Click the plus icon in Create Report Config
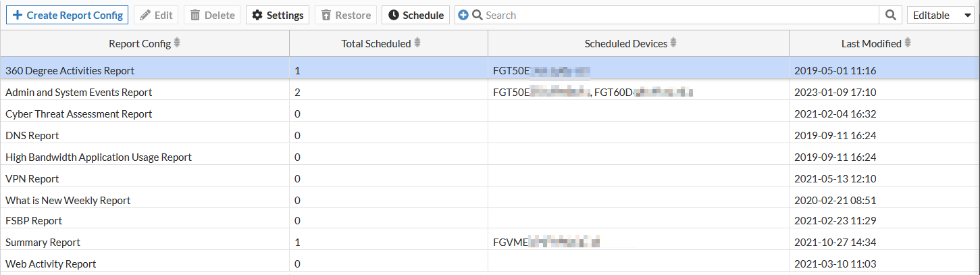980x275 pixels. click(18, 15)
